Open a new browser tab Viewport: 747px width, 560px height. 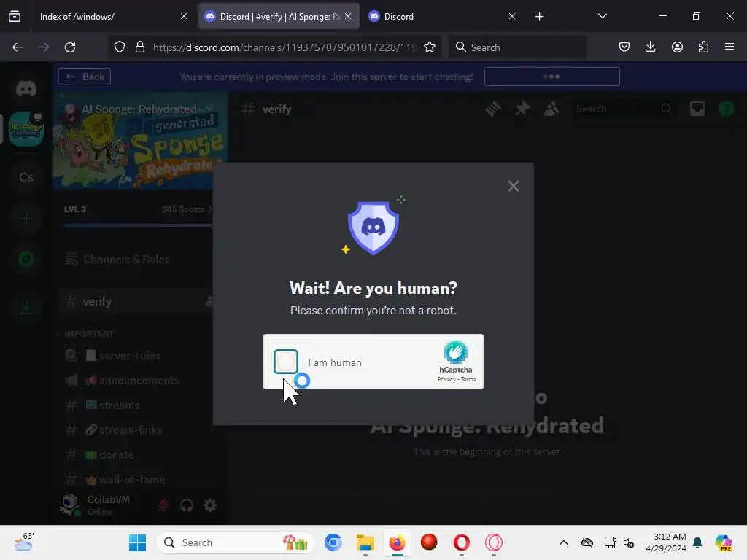pyautogui.click(x=539, y=17)
